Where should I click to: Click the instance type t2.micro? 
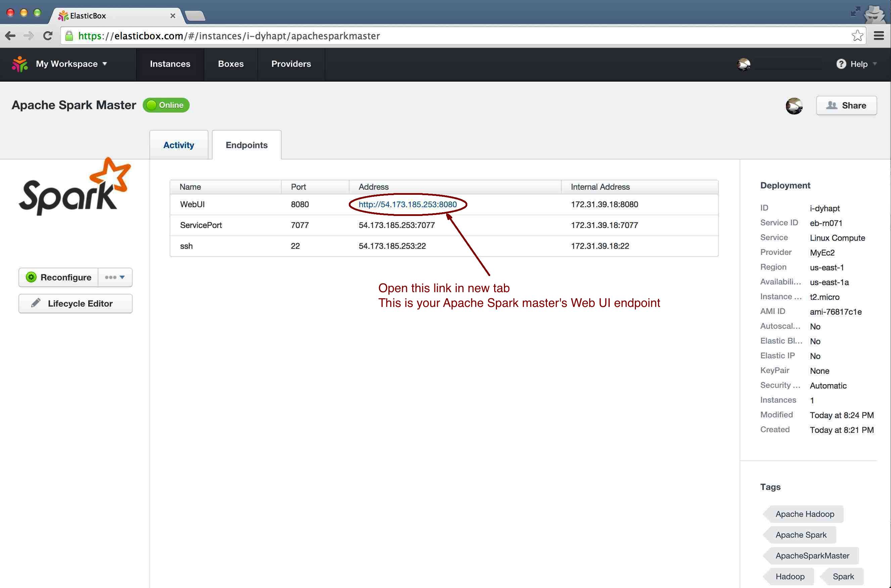point(824,297)
